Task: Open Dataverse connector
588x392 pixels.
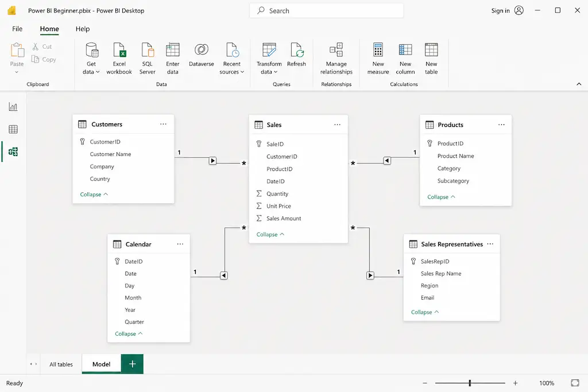Action: pos(202,55)
